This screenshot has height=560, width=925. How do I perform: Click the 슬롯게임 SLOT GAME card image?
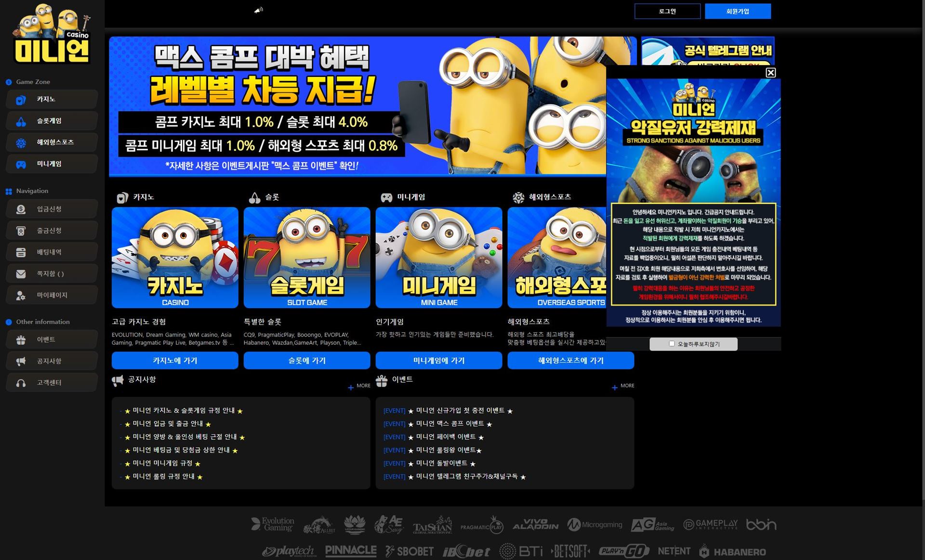tap(307, 258)
